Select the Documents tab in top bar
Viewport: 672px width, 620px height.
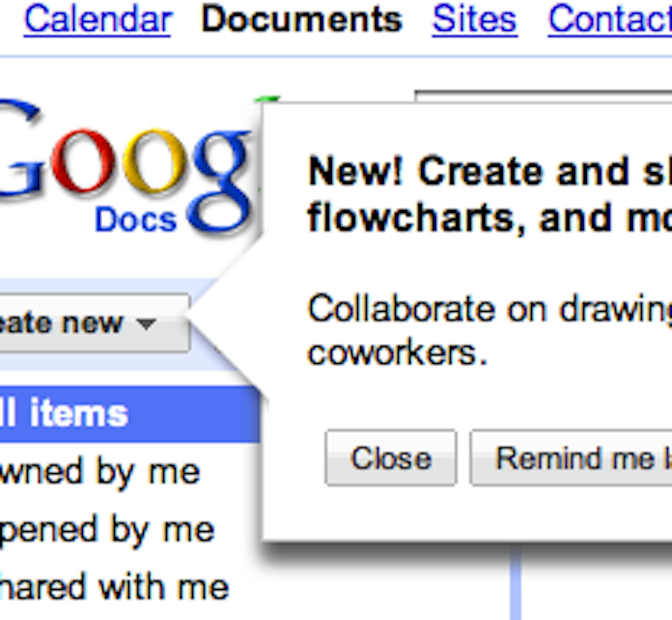[x=302, y=19]
